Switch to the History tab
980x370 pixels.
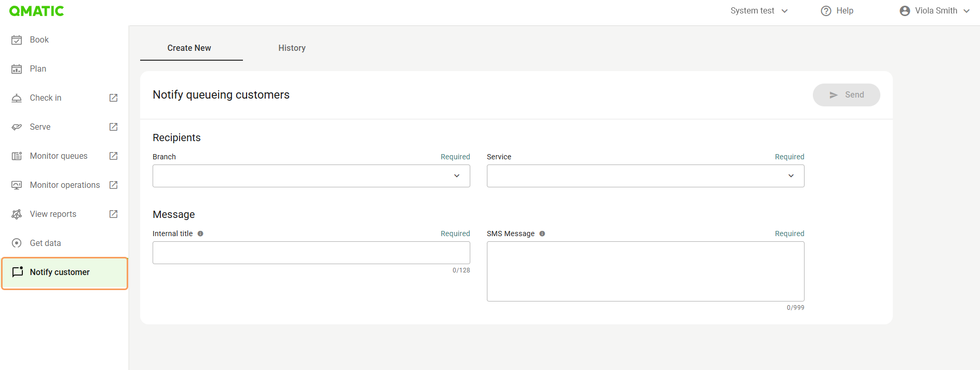click(292, 48)
